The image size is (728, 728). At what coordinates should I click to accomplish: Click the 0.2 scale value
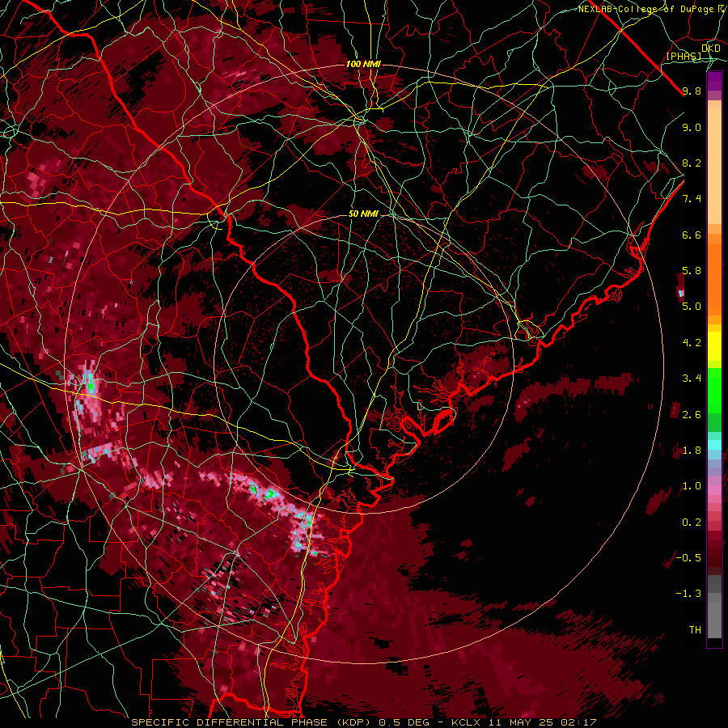[x=692, y=523]
